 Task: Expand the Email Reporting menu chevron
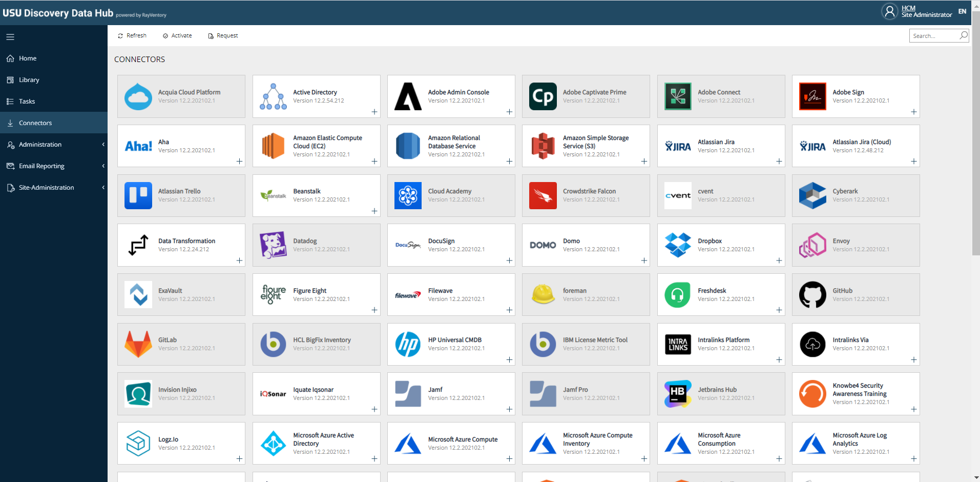click(x=103, y=166)
